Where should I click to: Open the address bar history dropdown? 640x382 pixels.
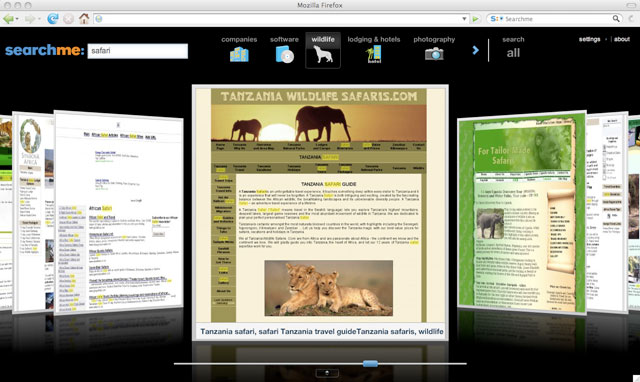click(464, 19)
